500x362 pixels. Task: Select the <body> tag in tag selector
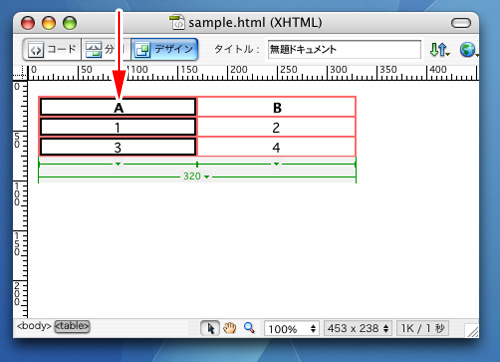pyautogui.click(x=34, y=326)
